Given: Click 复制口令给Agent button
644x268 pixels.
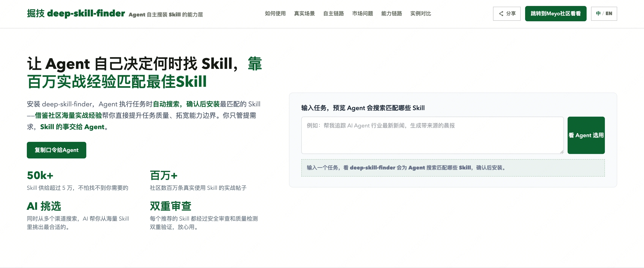Looking at the screenshot, I should click(56, 150).
